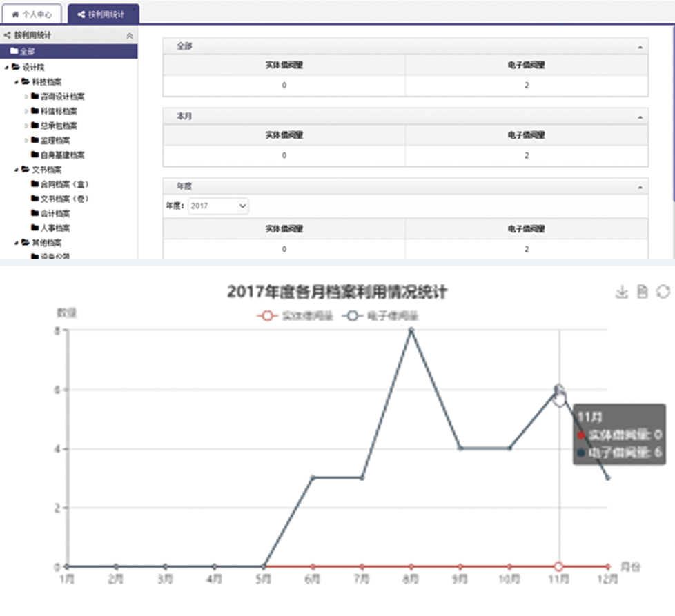This screenshot has height=616, width=675.
Task: Open the 年度 year dropdown showing 2017
Action: coord(217,206)
